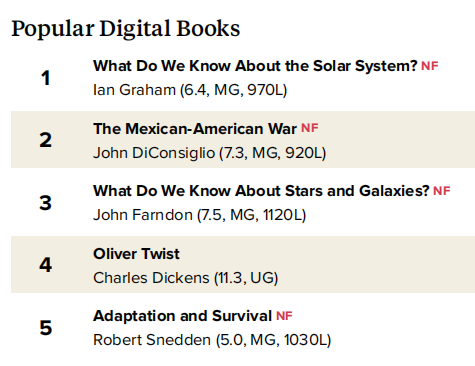
Task: Open Adaptation and Survival title
Action: pyautogui.click(x=182, y=316)
